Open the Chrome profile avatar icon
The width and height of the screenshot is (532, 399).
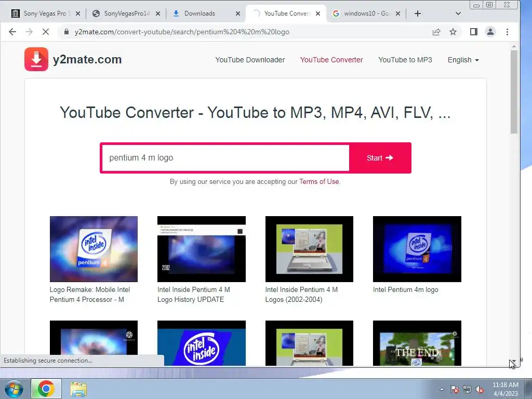coord(490,32)
